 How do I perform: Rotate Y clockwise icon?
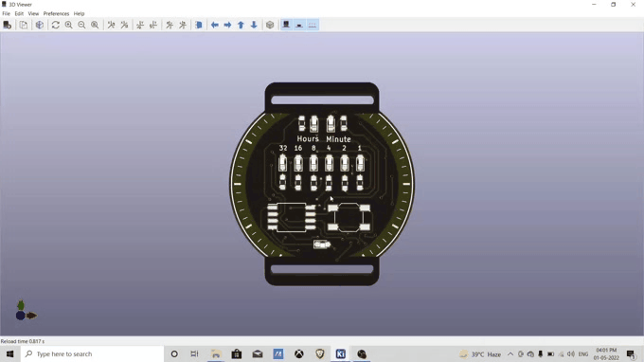[x=140, y=25]
